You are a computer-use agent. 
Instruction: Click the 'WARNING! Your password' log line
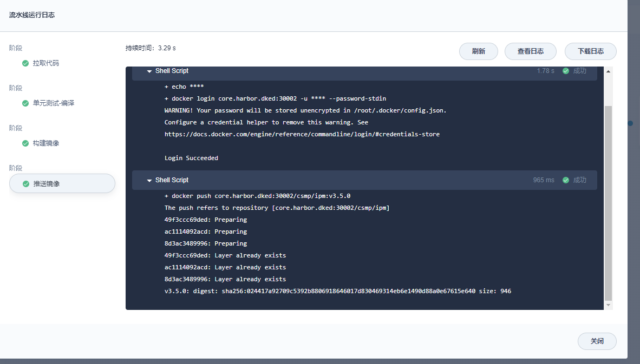pyautogui.click(x=306, y=110)
